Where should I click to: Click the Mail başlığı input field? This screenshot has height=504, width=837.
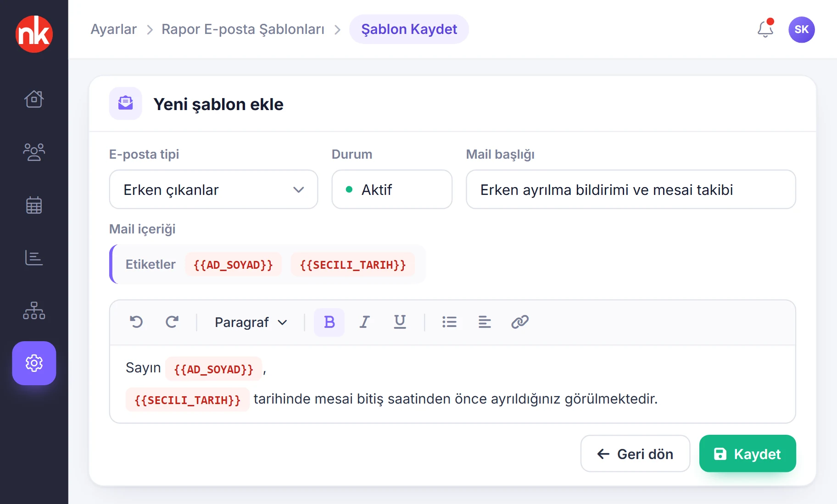pos(631,189)
